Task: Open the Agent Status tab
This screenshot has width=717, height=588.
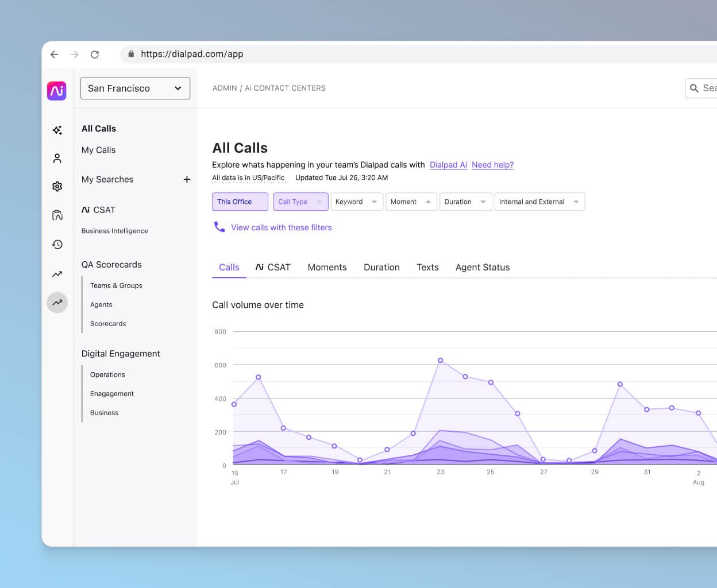Action: 482,267
